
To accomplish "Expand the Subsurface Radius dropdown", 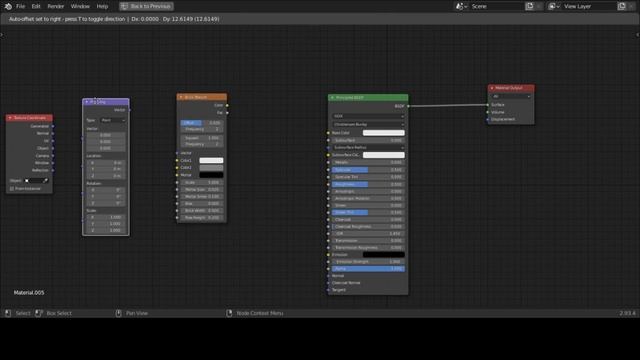I will [368, 147].
